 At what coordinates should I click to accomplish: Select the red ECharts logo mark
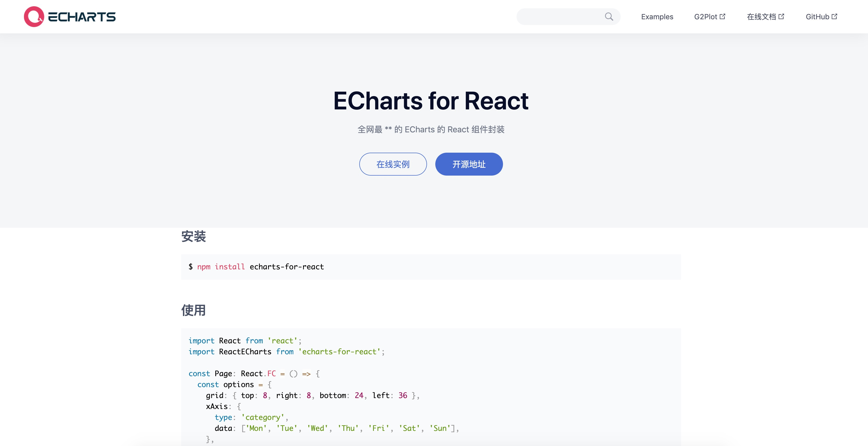pos(33,16)
